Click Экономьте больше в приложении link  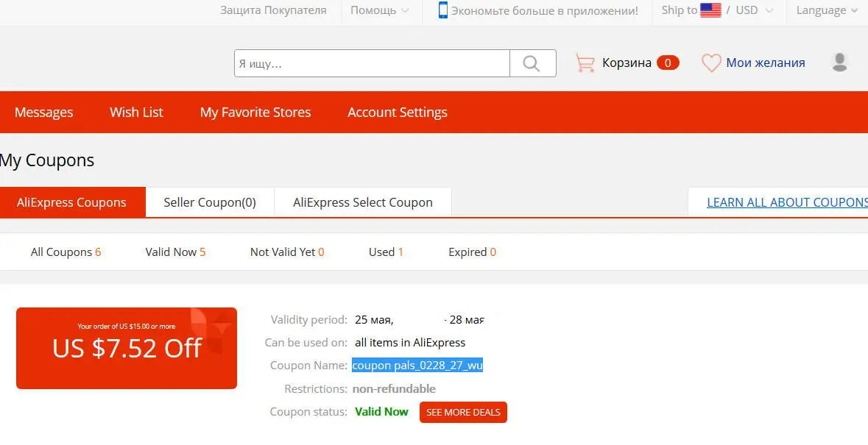545,10
